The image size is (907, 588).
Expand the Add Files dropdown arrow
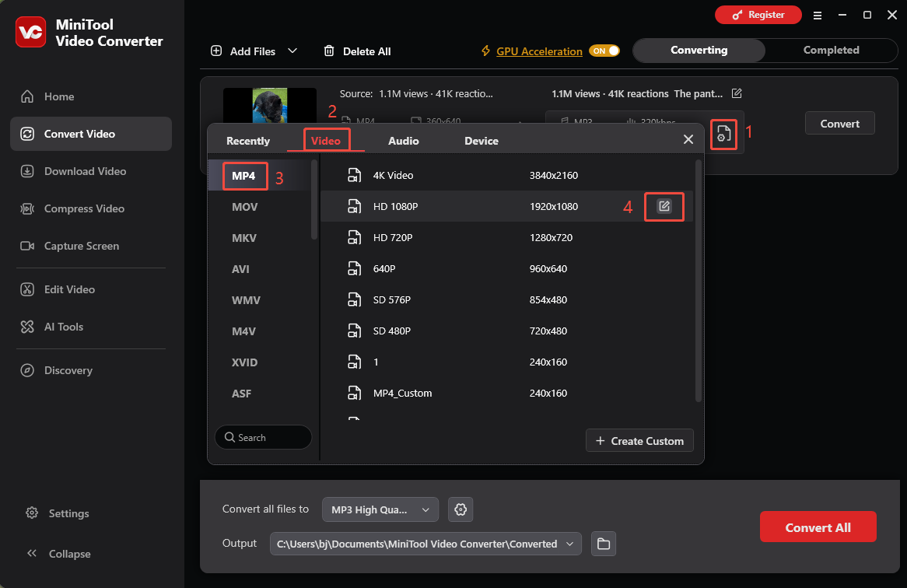[292, 51]
